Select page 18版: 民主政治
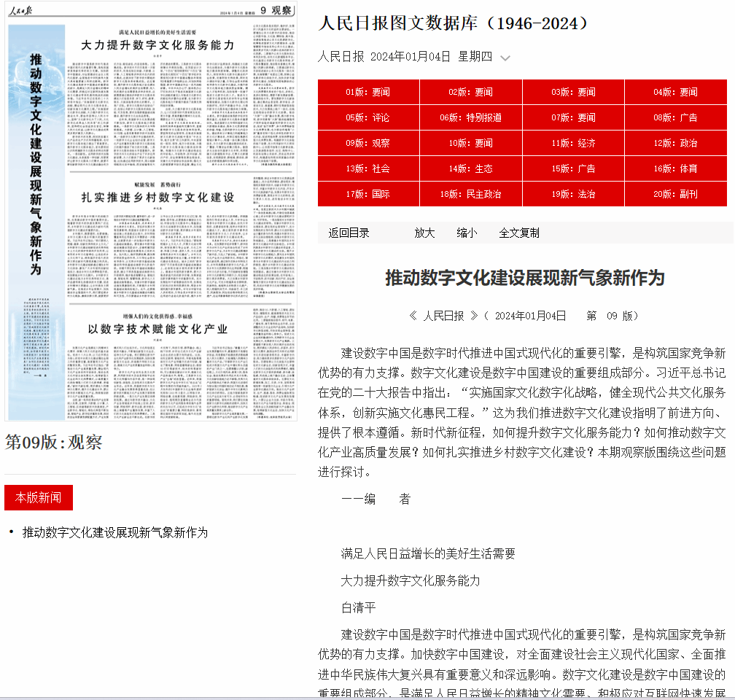735x700 pixels. click(470, 195)
